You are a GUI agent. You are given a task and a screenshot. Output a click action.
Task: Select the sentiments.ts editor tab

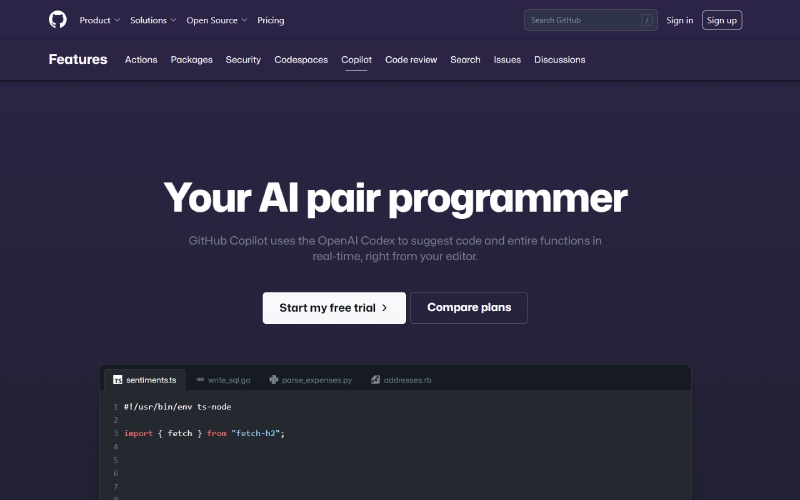[145, 380]
